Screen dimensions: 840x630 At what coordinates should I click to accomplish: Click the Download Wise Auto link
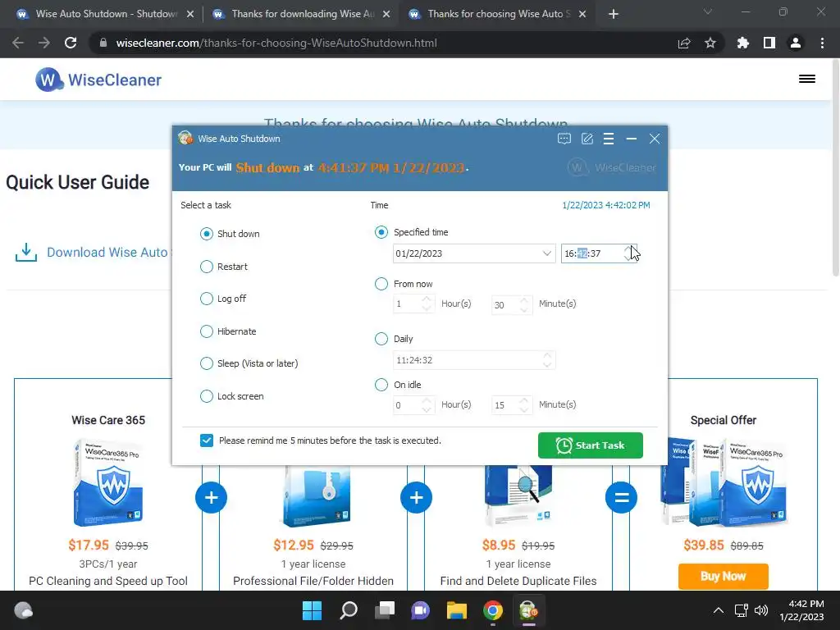click(107, 253)
